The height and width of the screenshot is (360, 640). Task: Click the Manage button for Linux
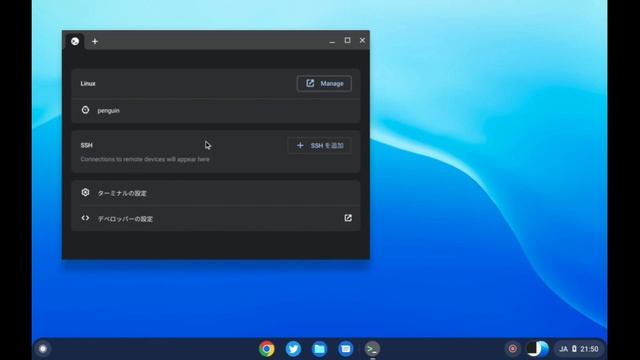(x=324, y=84)
